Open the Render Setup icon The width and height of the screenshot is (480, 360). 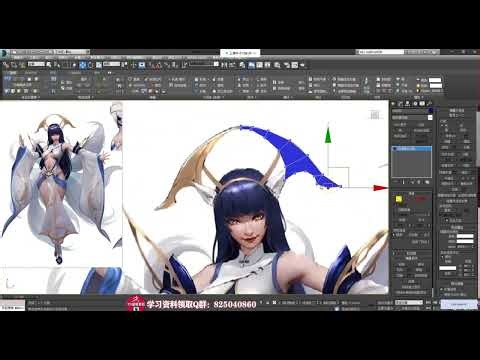(x=287, y=65)
